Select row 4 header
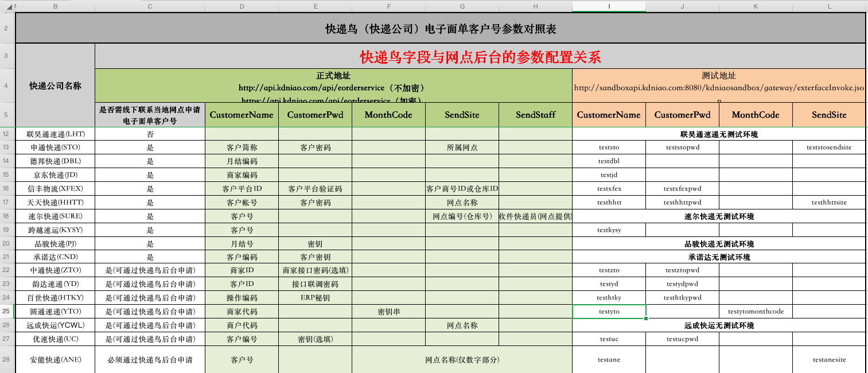868x373 pixels. (6, 86)
